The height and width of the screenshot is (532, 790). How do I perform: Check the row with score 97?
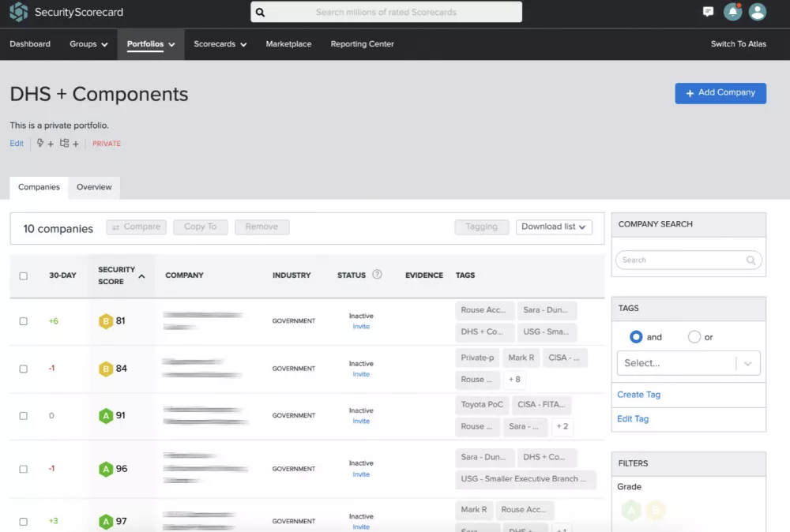pos(23,522)
